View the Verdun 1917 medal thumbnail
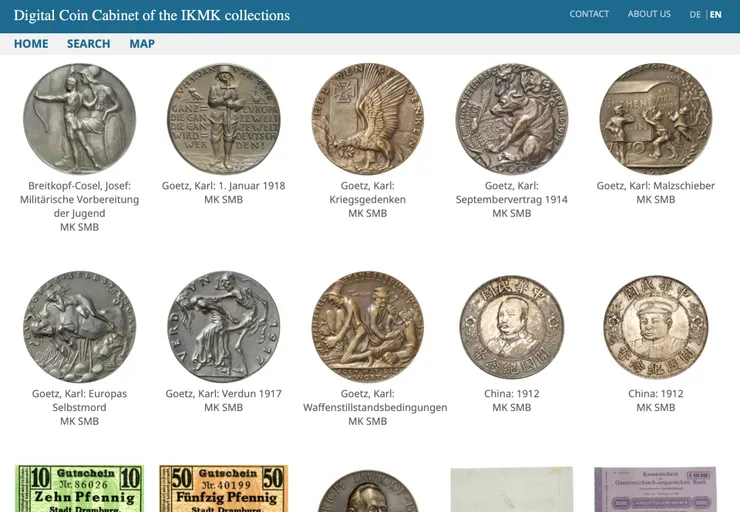The width and height of the screenshot is (740, 512). (x=224, y=327)
